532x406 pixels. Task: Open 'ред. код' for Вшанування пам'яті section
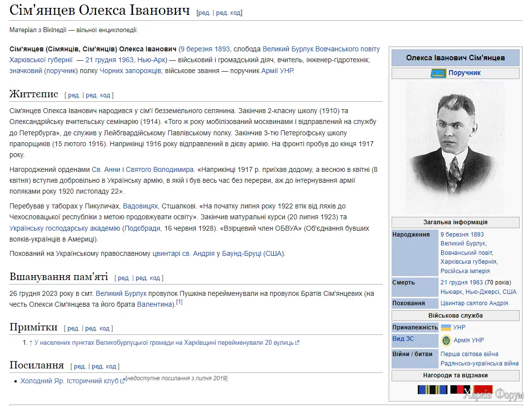(x=148, y=278)
